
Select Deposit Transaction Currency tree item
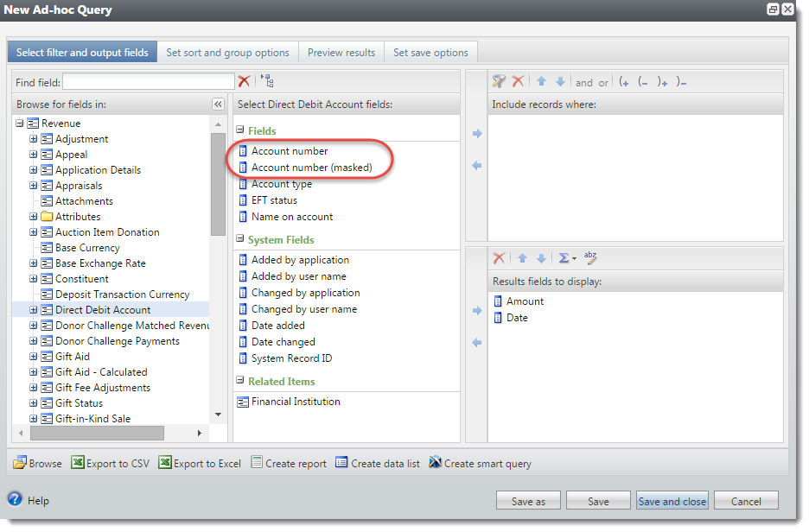point(122,294)
